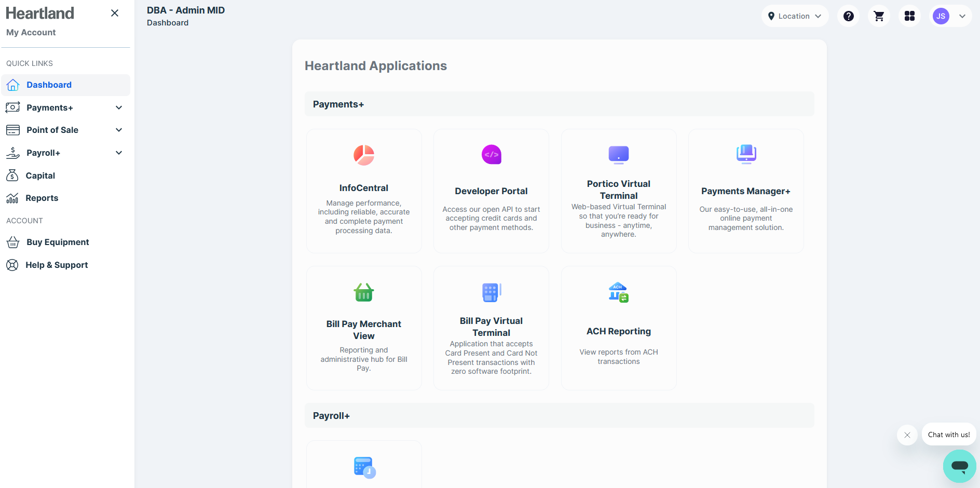Click the Reports chart icon

click(x=12, y=198)
